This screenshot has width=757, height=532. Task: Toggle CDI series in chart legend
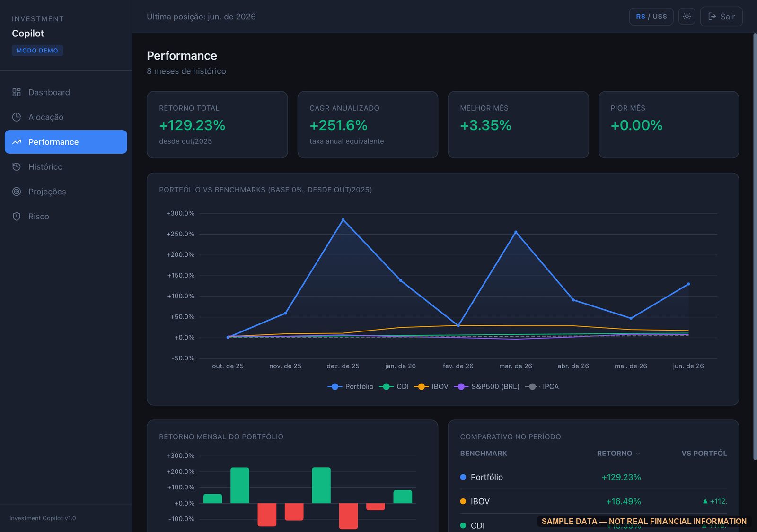pyautogui.click(x=394, y=386)
